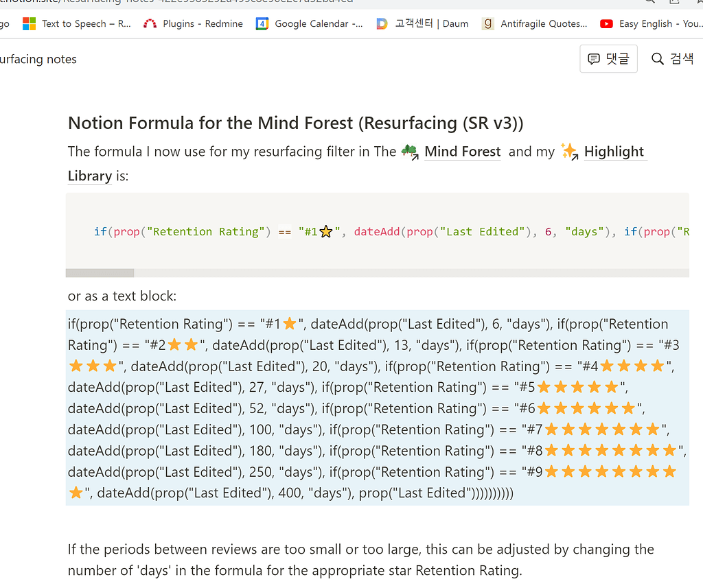Viewport: 703px width, 588px height.
Task: Open the 검색 search button
Action: pyautogui.click(x=673, y=59)
